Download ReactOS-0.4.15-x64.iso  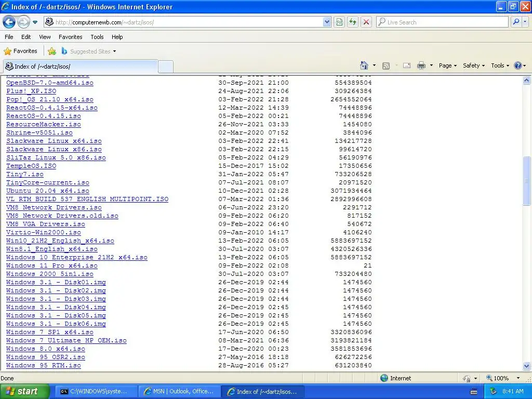tap(51, 108)
